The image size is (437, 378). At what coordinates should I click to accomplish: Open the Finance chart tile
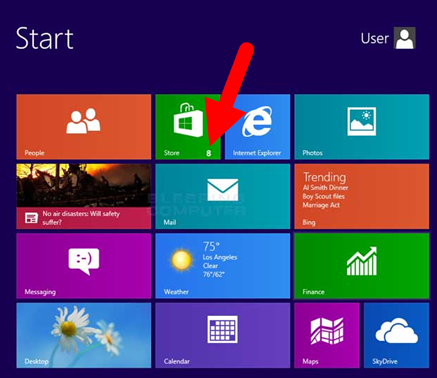[362, 266]
